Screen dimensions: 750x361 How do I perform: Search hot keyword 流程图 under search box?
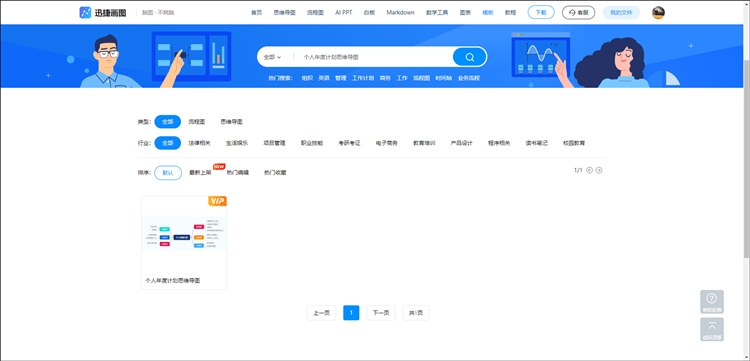coord(422,78)
